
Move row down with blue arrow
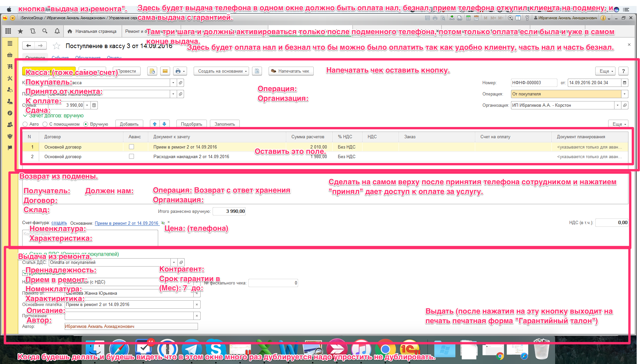click(164, 124)
